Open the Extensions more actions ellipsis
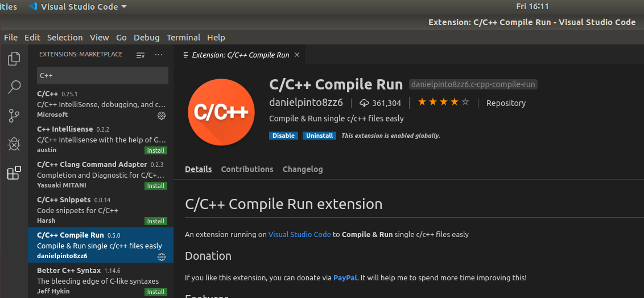The height and width of the screenshot is (298, 644). 159,54
